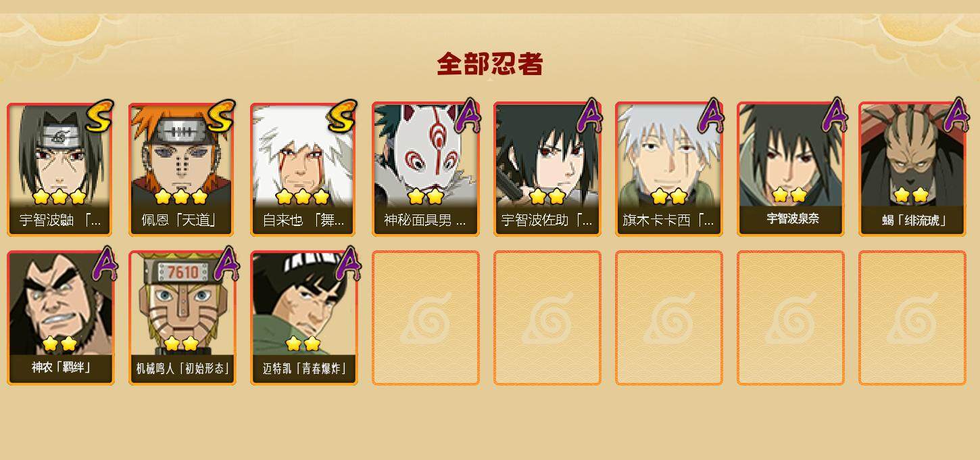Screen dimensions: 980x460
Task: Select the 宇智波泉奈 ninja card
Action: coord(791,169)
